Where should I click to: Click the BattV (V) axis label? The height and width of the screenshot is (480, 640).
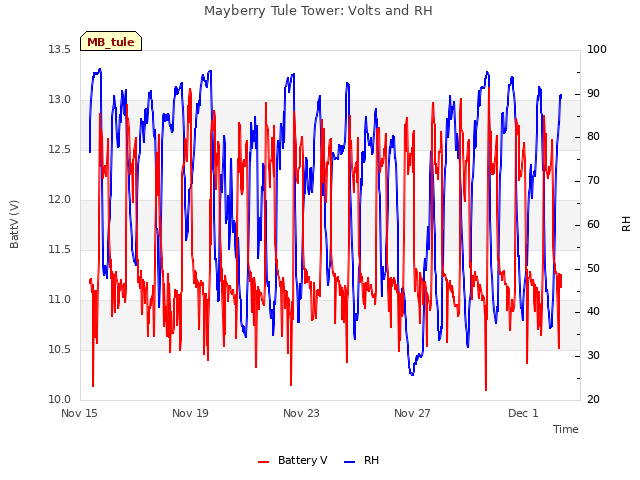click(x=14, y=224)
